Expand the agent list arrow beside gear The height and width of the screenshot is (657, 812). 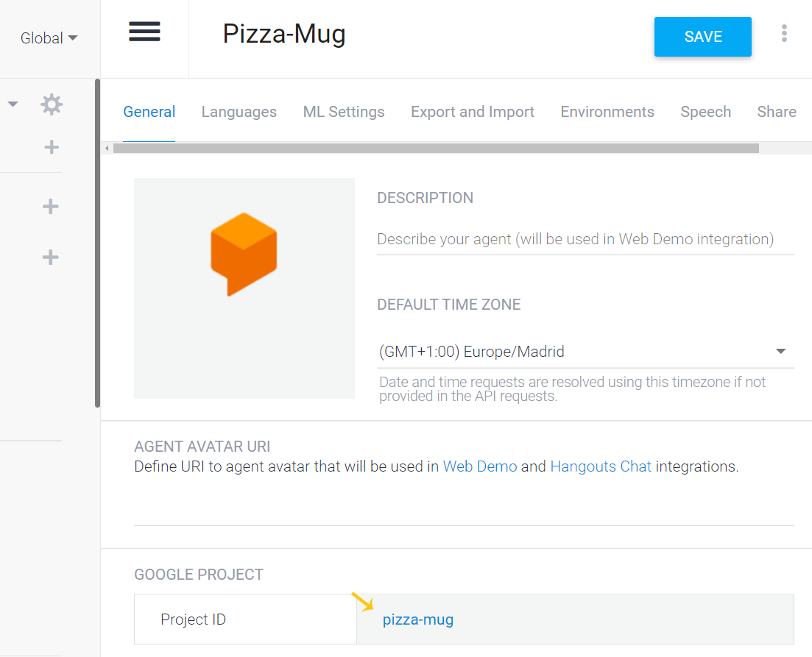coord(13,104)
